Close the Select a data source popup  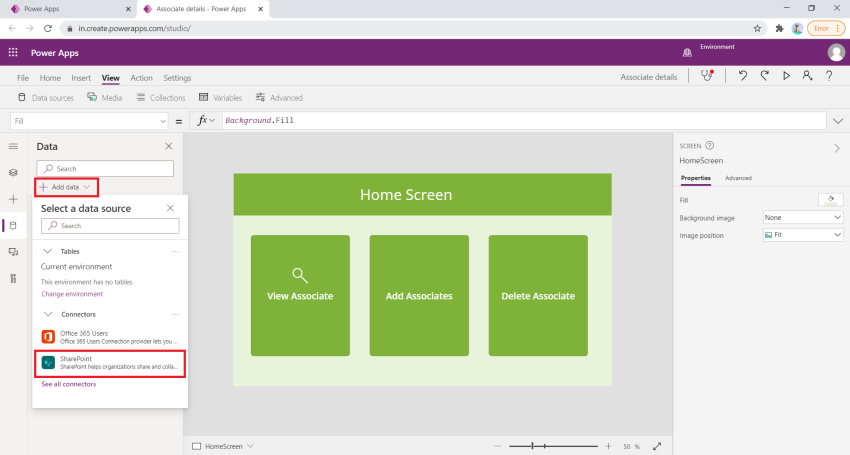pyautogui.click(x=170, y=208)
